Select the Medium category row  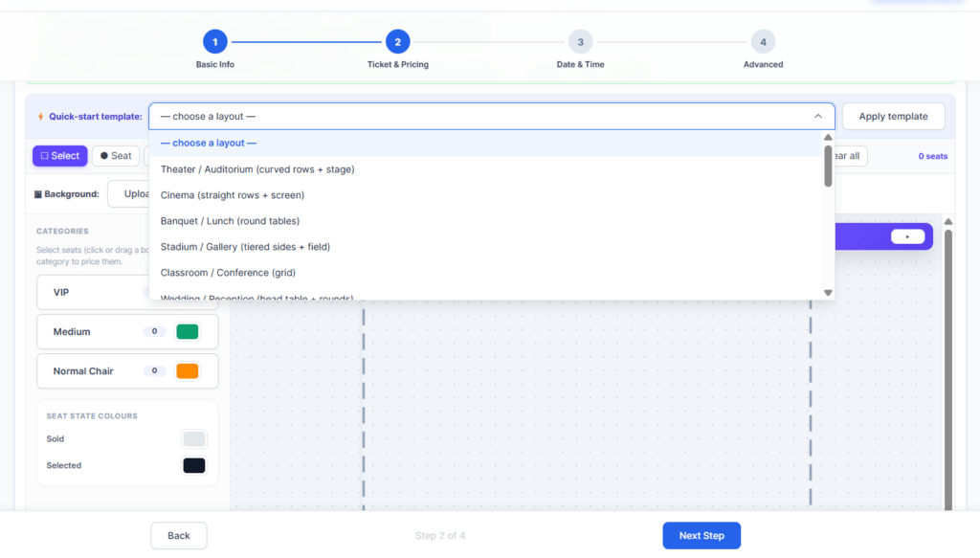click(127, 332)
